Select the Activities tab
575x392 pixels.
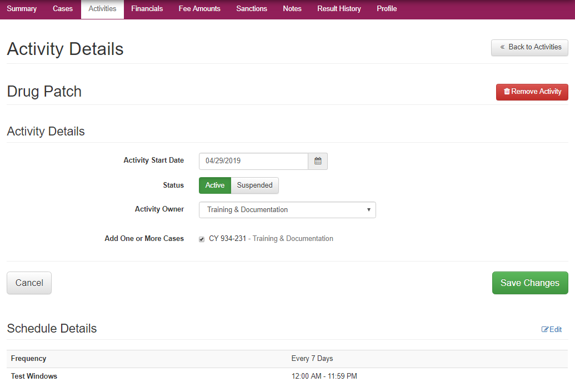(102, 9)
